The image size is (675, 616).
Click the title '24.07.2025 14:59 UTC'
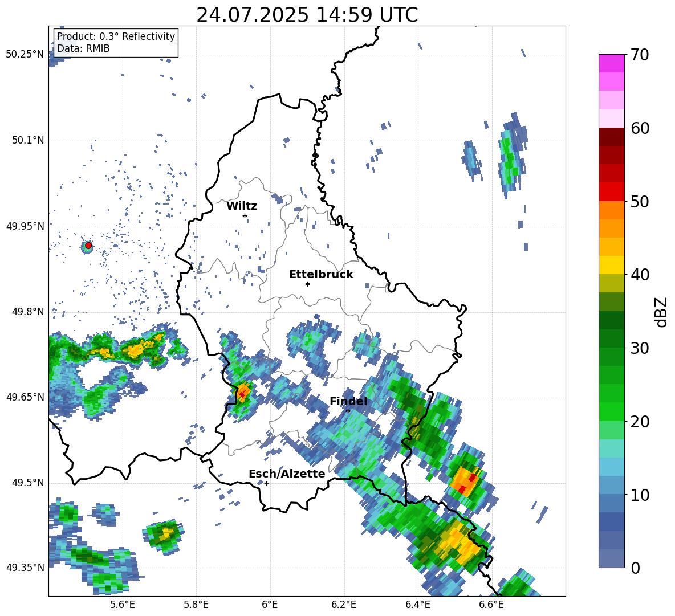click(307, 15)
